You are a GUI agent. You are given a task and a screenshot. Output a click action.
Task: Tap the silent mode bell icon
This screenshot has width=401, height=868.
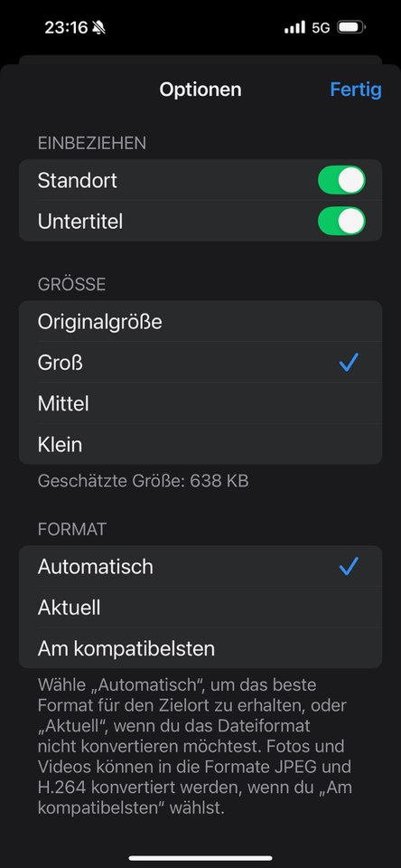tap(98, 27)
